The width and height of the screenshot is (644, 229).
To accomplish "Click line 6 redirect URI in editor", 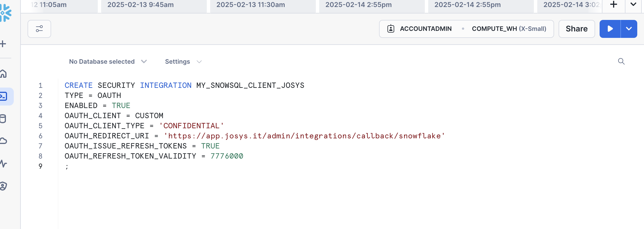I will click(304, 136).
